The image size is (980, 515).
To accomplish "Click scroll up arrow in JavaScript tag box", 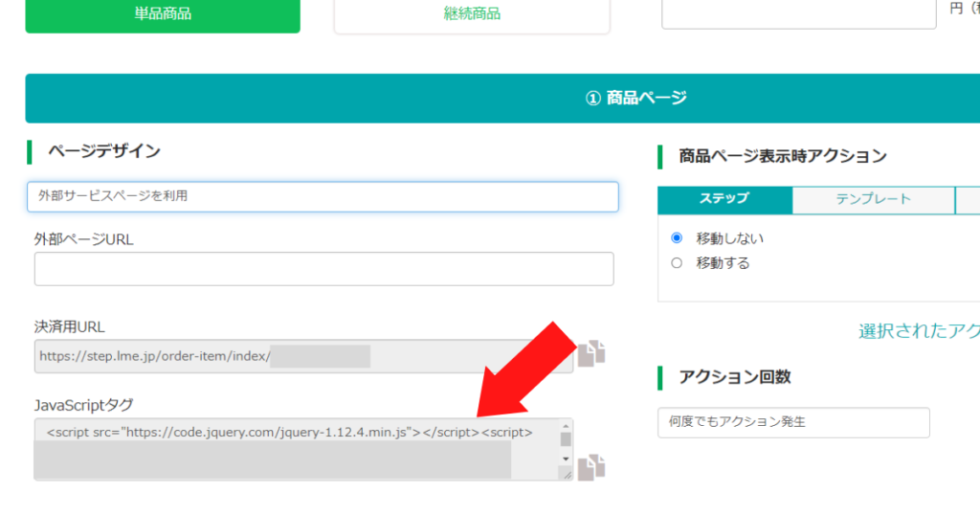I will [566, 426].
